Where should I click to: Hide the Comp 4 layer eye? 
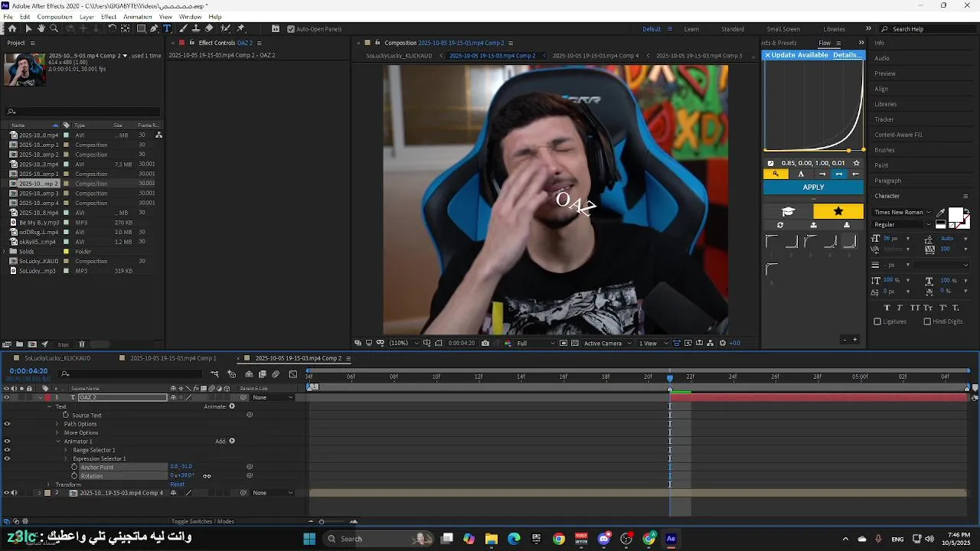(x=7, y=493)
